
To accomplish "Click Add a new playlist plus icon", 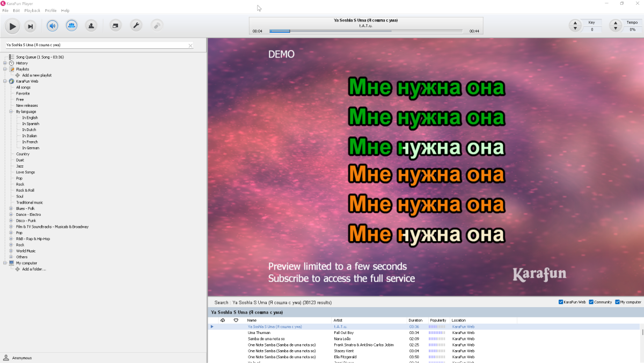I will (x=18, y=75).
